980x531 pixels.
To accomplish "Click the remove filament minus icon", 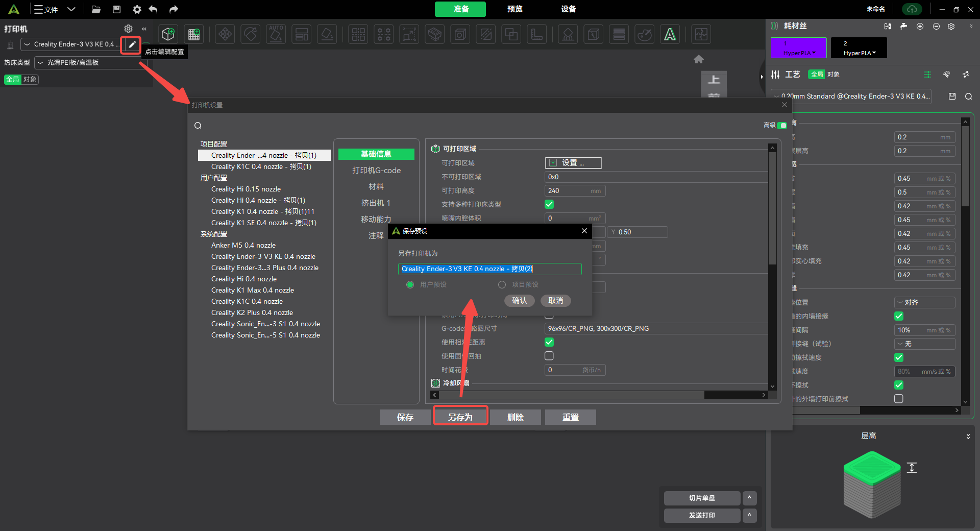I will pos(936,26).
